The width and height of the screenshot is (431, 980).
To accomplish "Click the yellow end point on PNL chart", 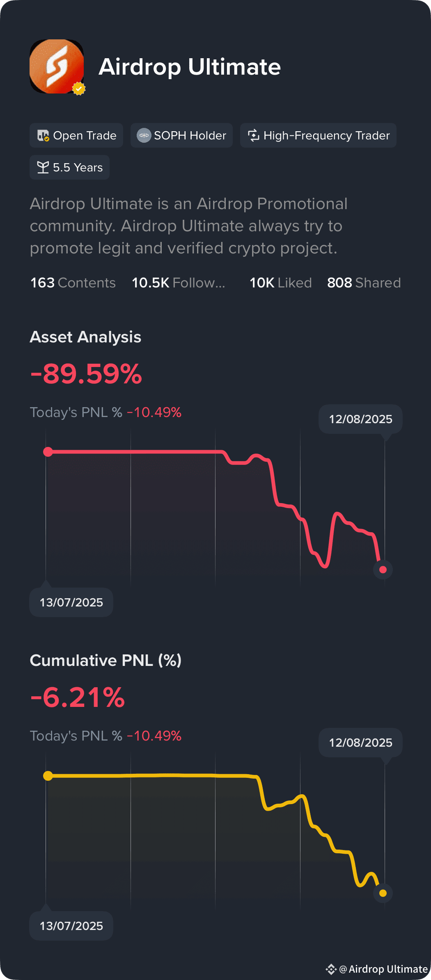I will (383, 893).
